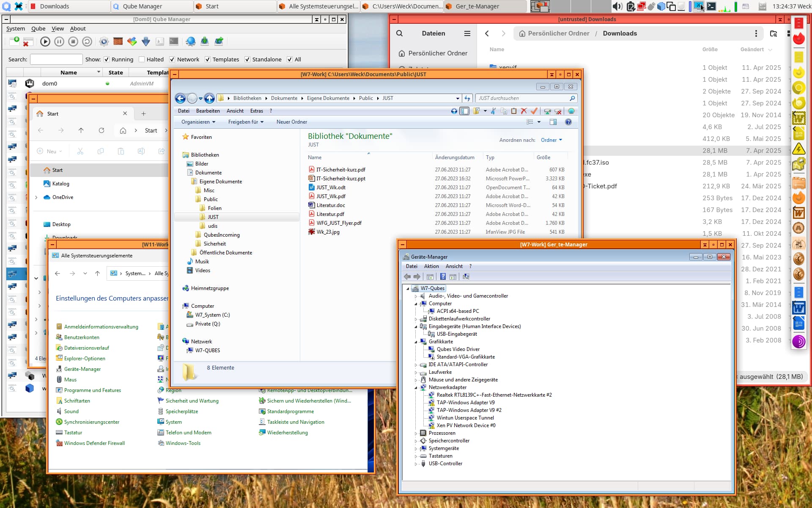Click the Start qube play button
Viewport: 812px width, 508px height.
[x=45, y=41]
